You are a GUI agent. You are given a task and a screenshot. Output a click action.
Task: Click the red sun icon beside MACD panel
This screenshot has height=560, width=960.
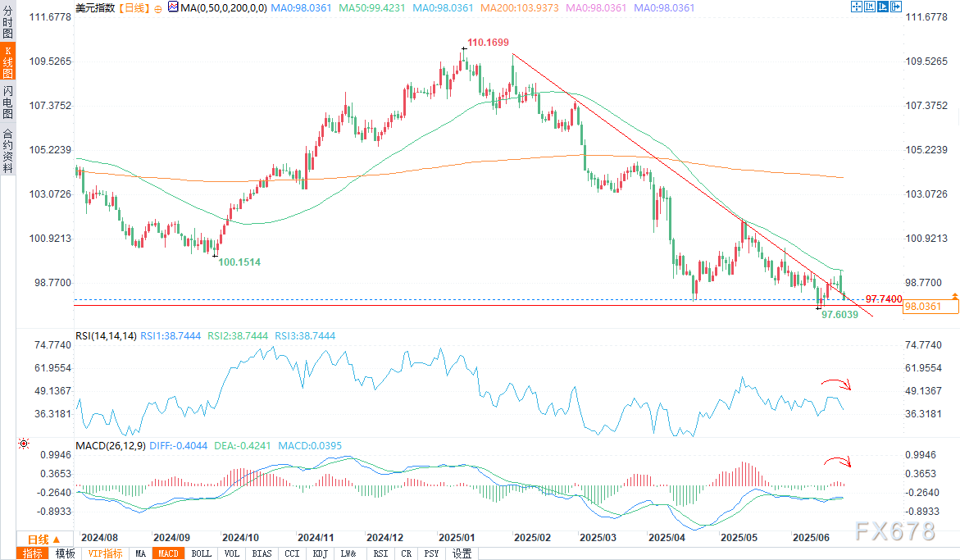(x=24, y=443)
